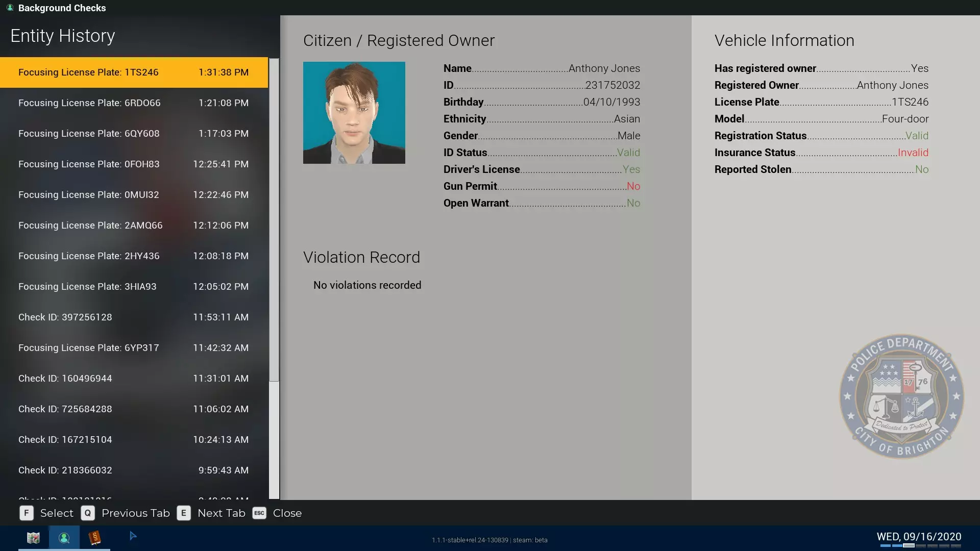Screen dimensions: 980x551
Task: Click the day progress bar under the date
Action: [x=920, y=546]
